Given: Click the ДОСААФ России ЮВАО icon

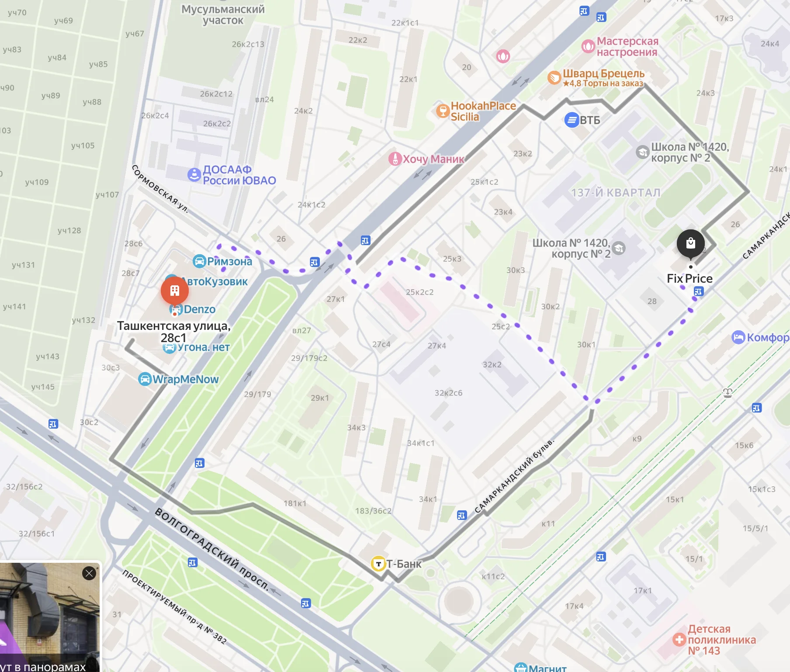Looking at the screenshot, I should (x=194, y=175).
